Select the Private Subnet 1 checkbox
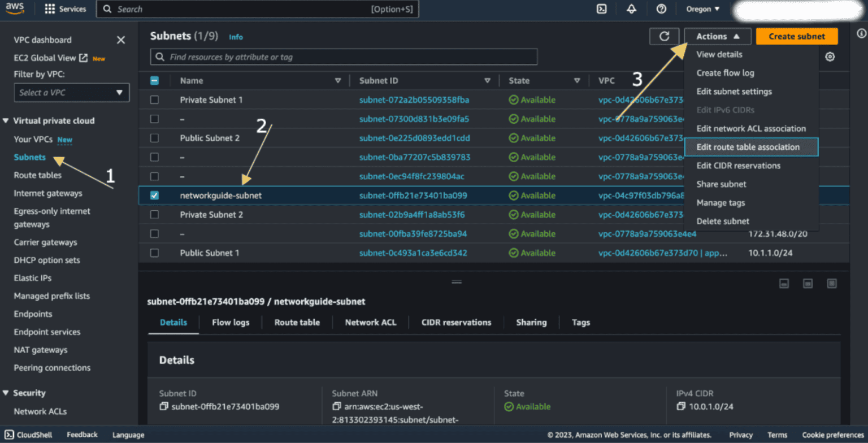The width and height of the screenshot is (868, 443). tap(154, 100)
